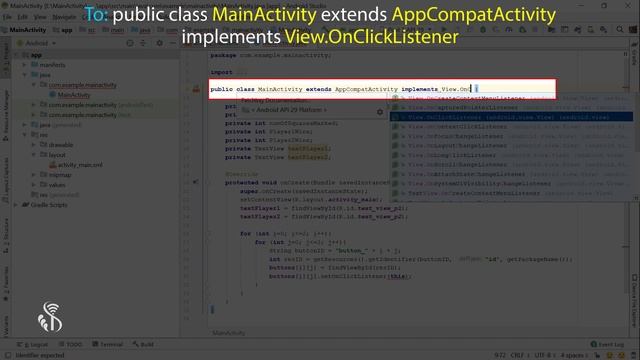
Task: Open the TODO tool window
Action: click(70, 344)
